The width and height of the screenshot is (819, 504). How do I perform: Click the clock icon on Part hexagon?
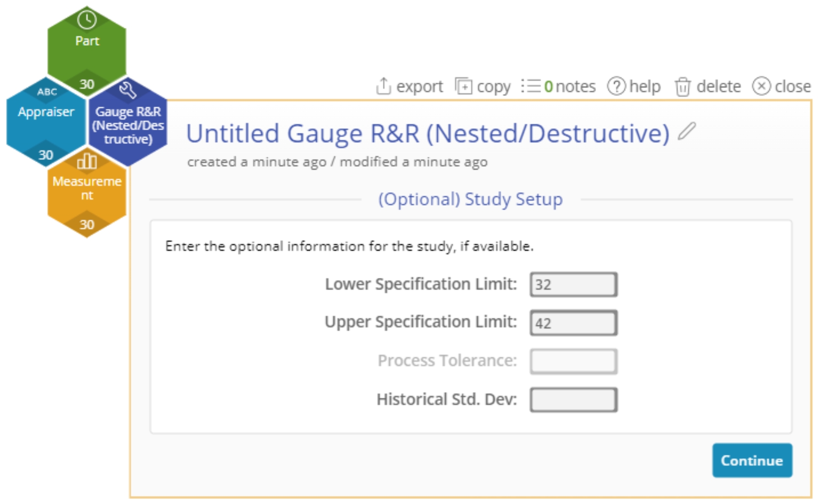(87, 20)
